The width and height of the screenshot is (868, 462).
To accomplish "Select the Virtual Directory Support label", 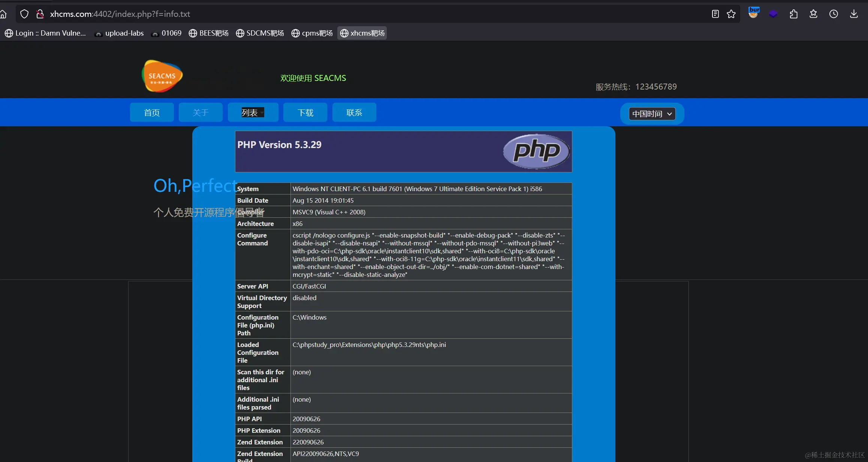I will pos(262,302).
